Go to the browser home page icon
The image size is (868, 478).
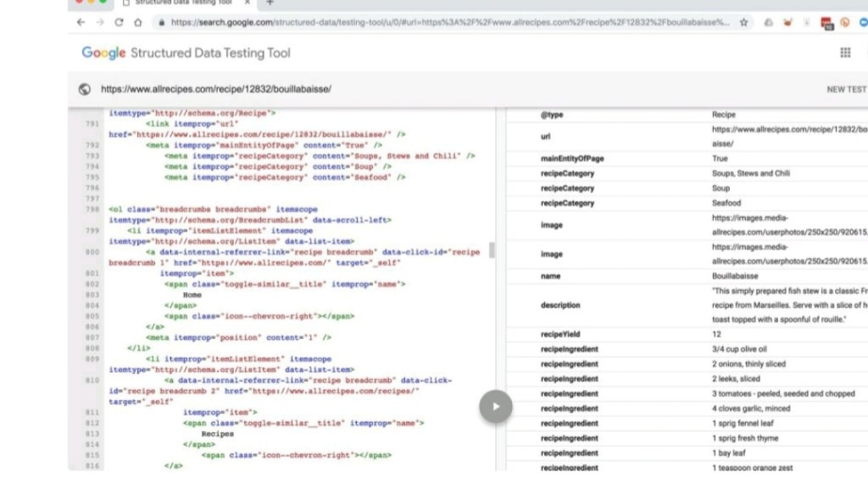coord(138,23)
